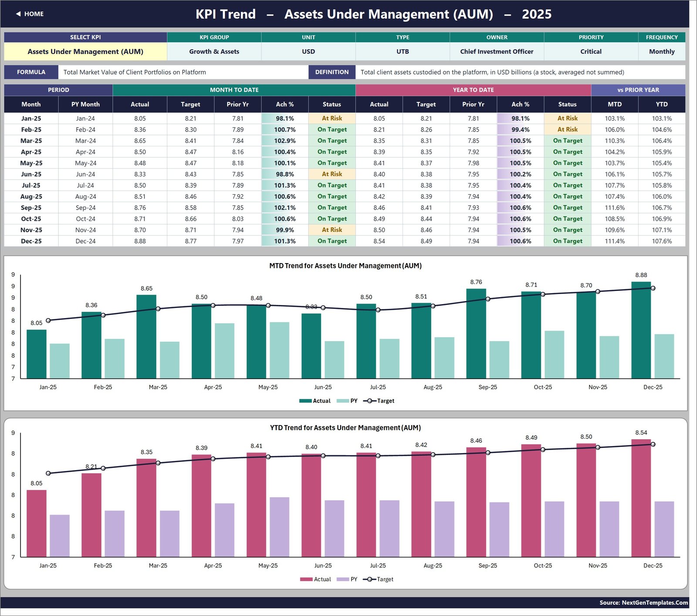Select the Mar-25 MTD achievement 102.9%
This screenshot has height=616, width=697.
pos(285,141)
